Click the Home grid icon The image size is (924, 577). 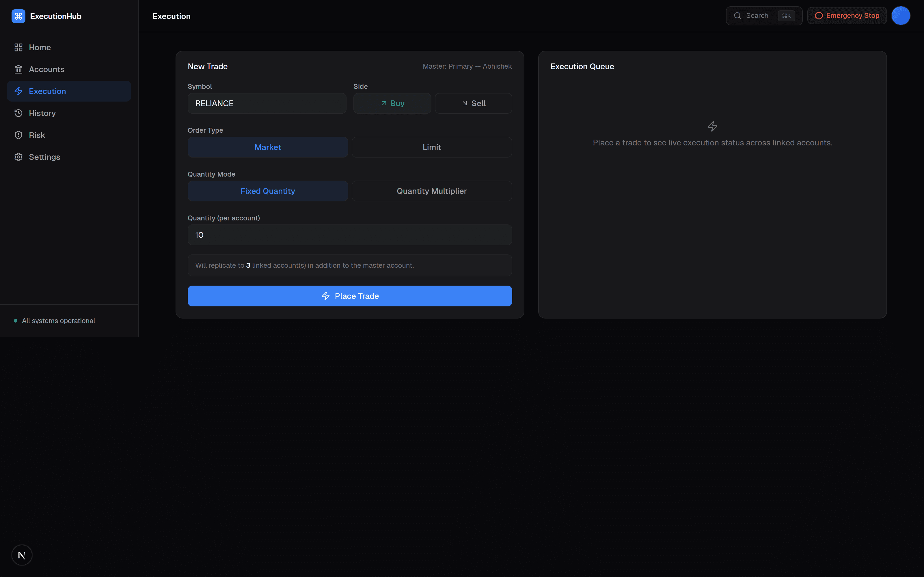[x=18, y=47]
